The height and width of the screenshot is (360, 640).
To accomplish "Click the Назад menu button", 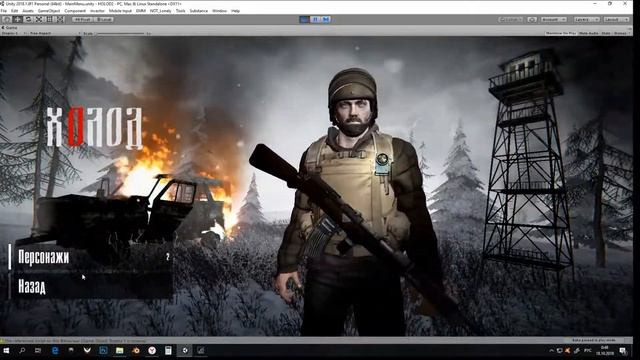I will point(91,287).
